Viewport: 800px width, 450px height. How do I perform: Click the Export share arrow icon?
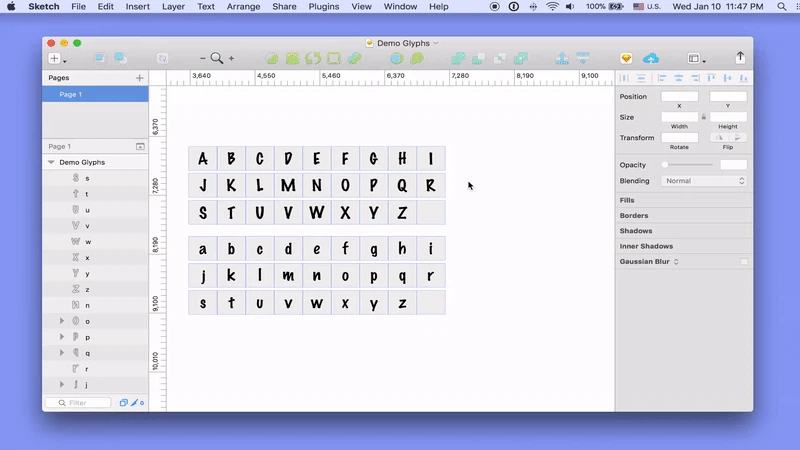pos(740,57)
